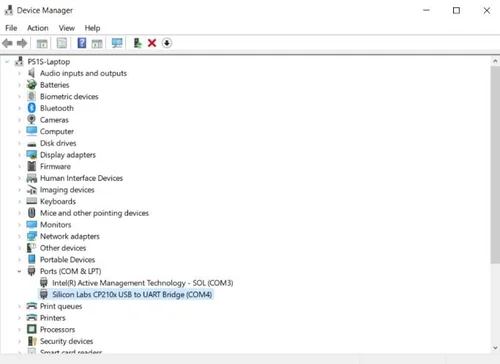
Task: Expand the Audio inputs and outputs node
Action: pyautogui.click(x=19, y=73)
